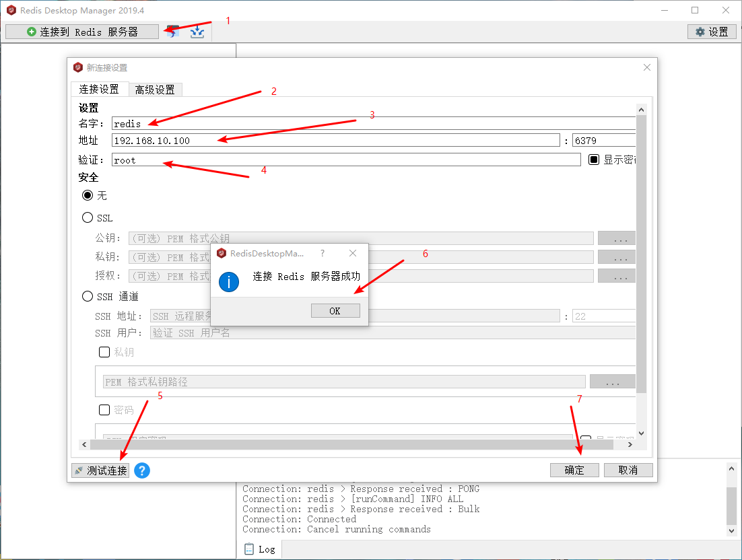This screenshot has width=742, height=560.
Task: Maximize the Redis Desktop Manager window
Action: (x=695, y=10)
